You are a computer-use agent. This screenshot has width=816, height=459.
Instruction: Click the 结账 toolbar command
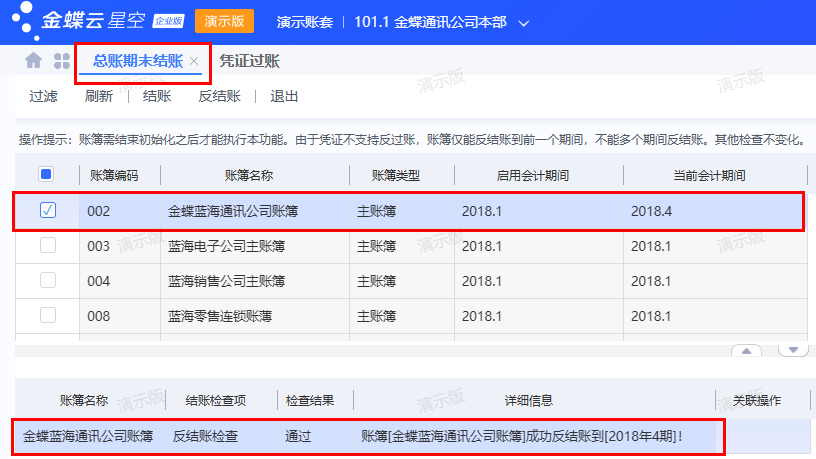(x=157, y=96)
